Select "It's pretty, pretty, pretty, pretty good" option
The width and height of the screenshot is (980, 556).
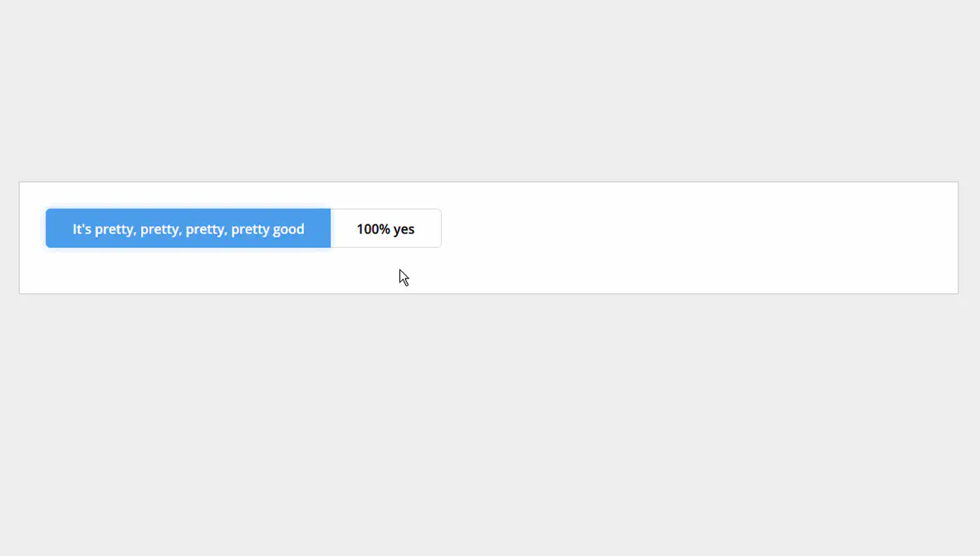coord(189,229)
